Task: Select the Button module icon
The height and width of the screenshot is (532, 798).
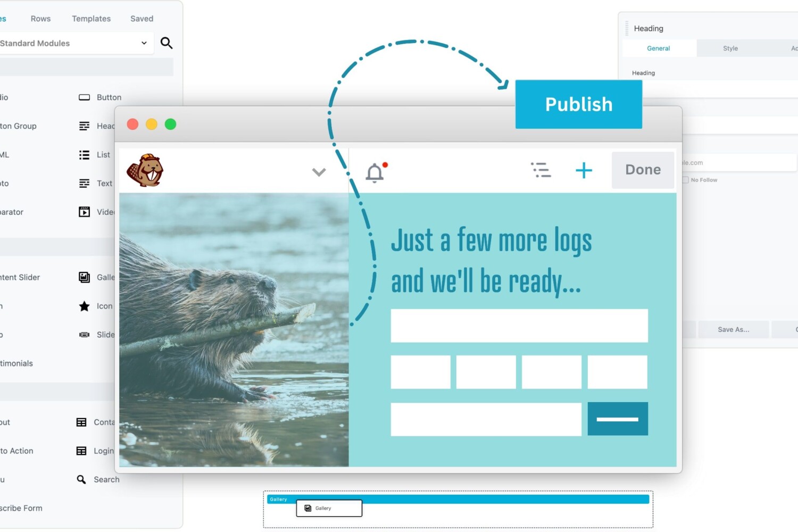Action: click(84, 97)
